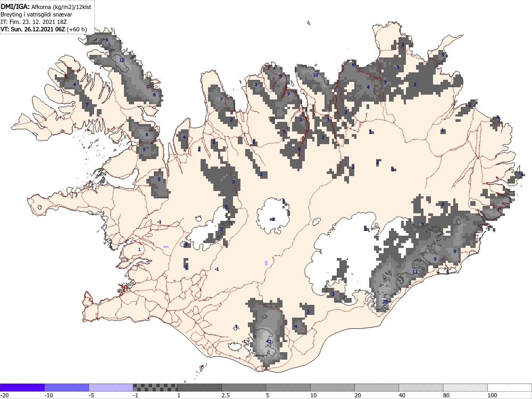Click the "41" value on the southern glacier
The image size is (532, 399).
coord(269,342)
